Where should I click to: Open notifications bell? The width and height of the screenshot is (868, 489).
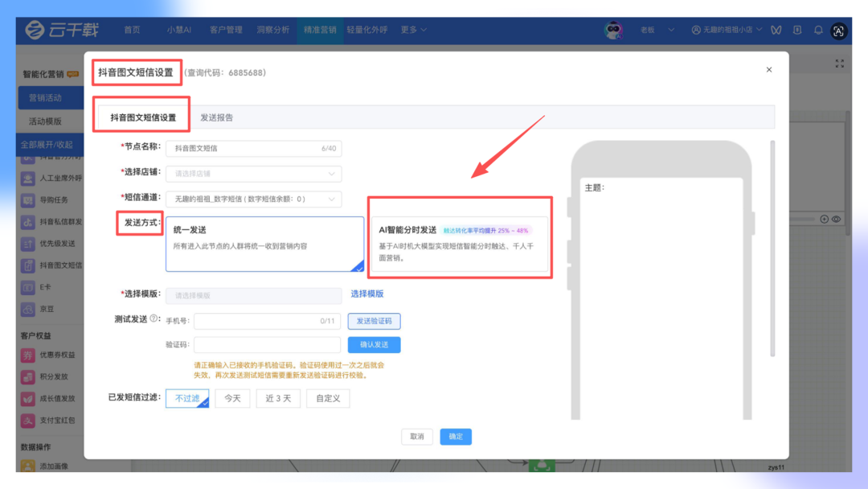[818, 30]
